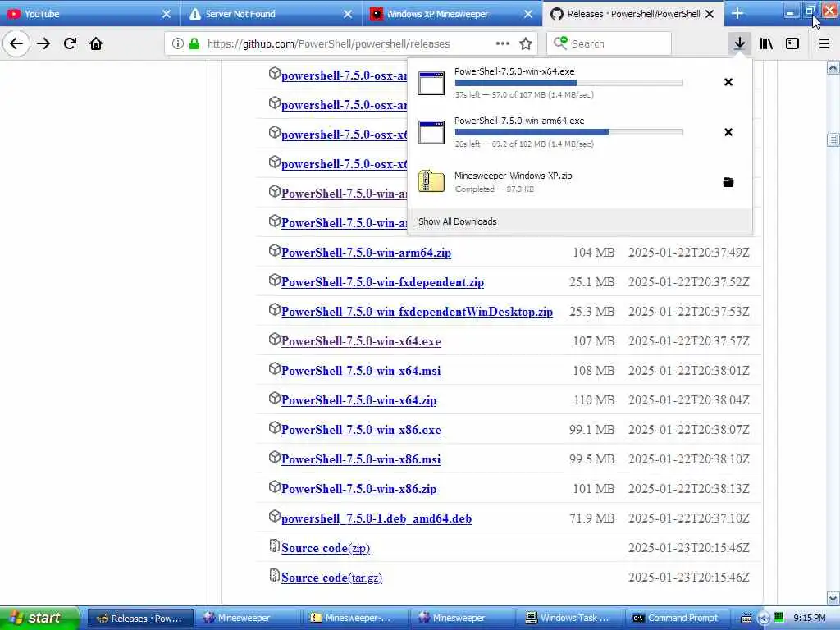Click archive icon beside Source code (tar.gz)

(x=274, y=575)
